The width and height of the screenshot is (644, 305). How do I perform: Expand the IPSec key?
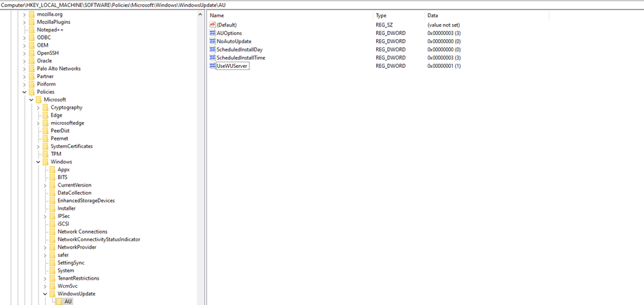point(45,216)
